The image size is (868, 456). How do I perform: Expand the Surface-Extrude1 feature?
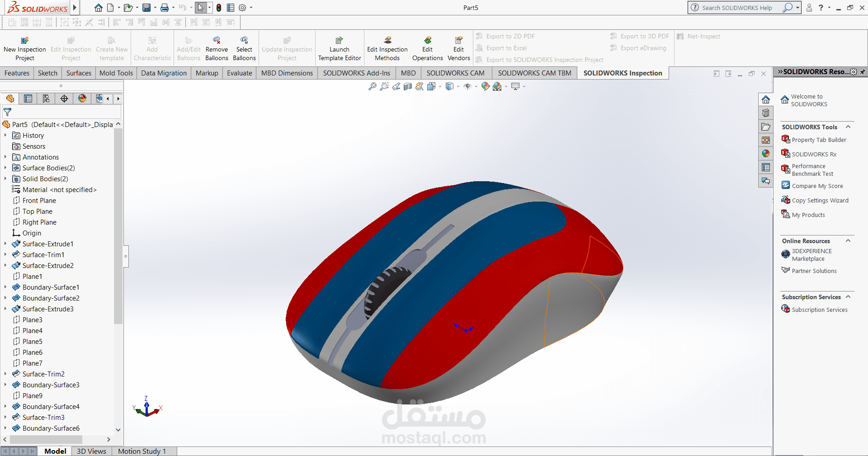tap(5, 244)
